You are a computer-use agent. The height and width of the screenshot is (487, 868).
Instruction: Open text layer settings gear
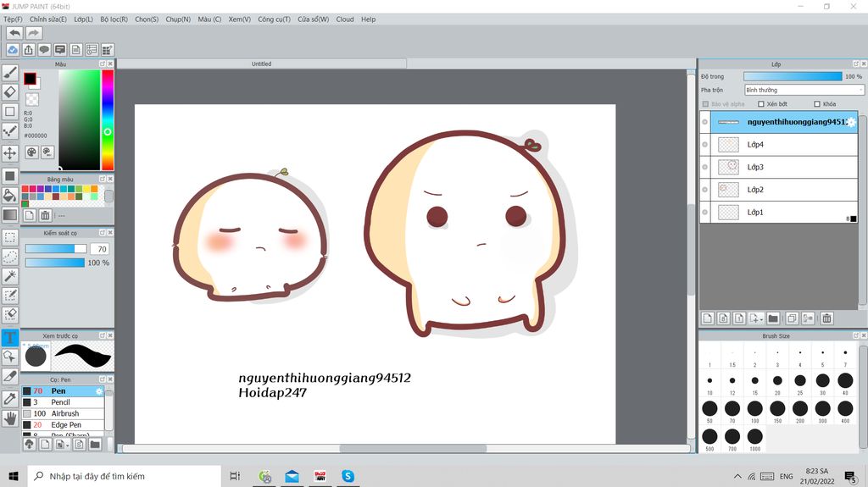tap(851, 122)
